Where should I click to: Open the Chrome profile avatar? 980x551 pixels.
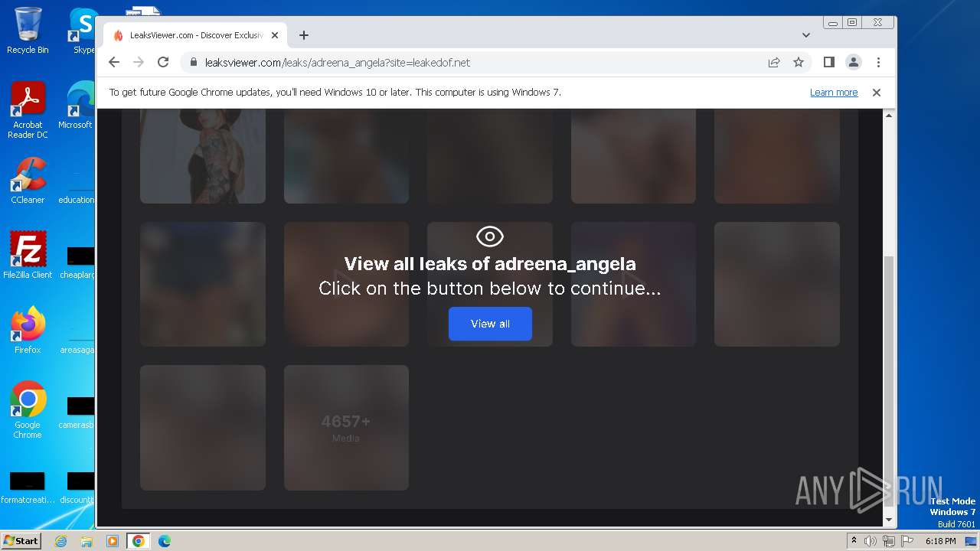coord(853,62)
